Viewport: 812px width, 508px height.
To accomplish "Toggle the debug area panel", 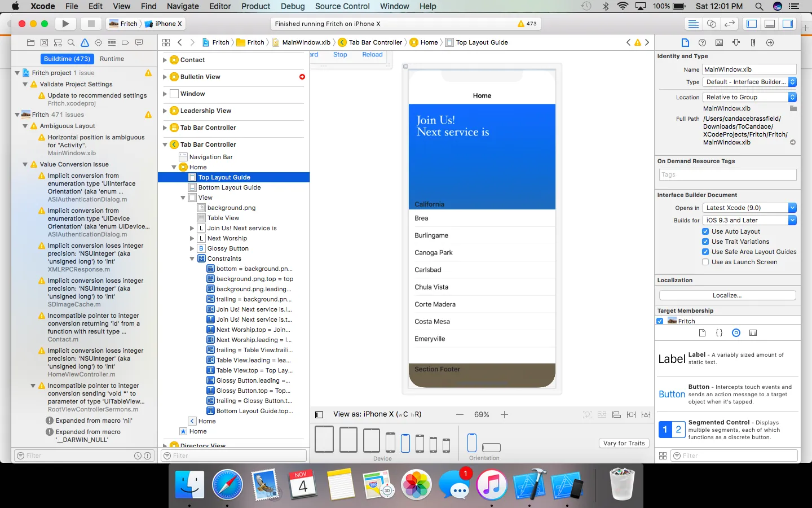I will click(770, 24).
